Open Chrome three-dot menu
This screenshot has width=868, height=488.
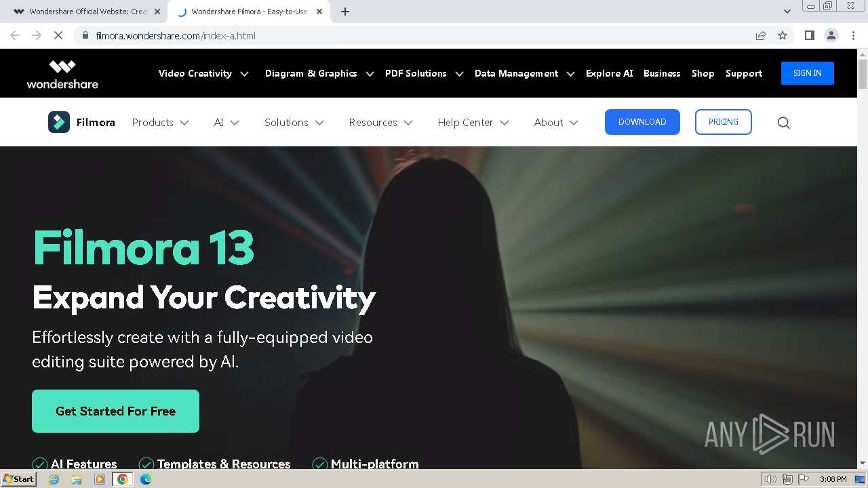[854, 35]
